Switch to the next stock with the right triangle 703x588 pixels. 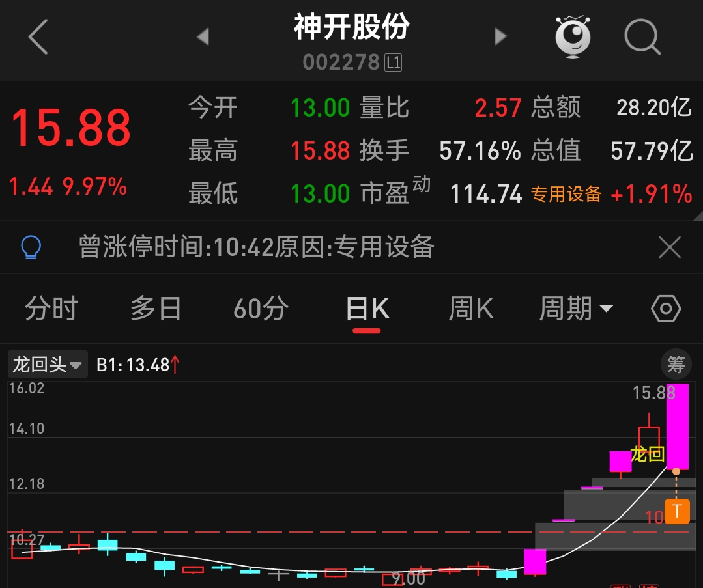pyautogui.click(x=500, y=36)
